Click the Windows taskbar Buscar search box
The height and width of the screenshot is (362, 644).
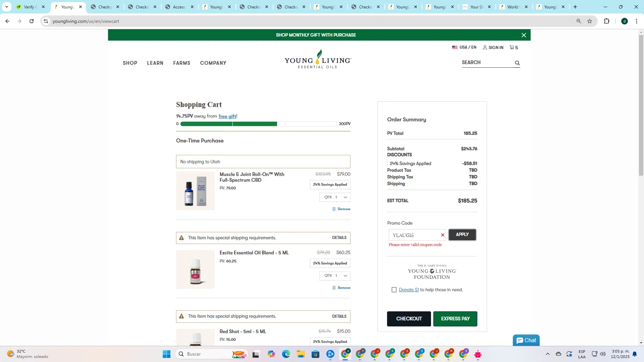click(x=212, y=354)
